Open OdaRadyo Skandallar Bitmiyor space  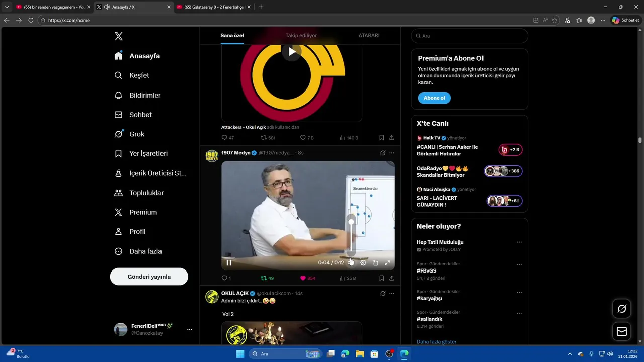pos(469,171)
